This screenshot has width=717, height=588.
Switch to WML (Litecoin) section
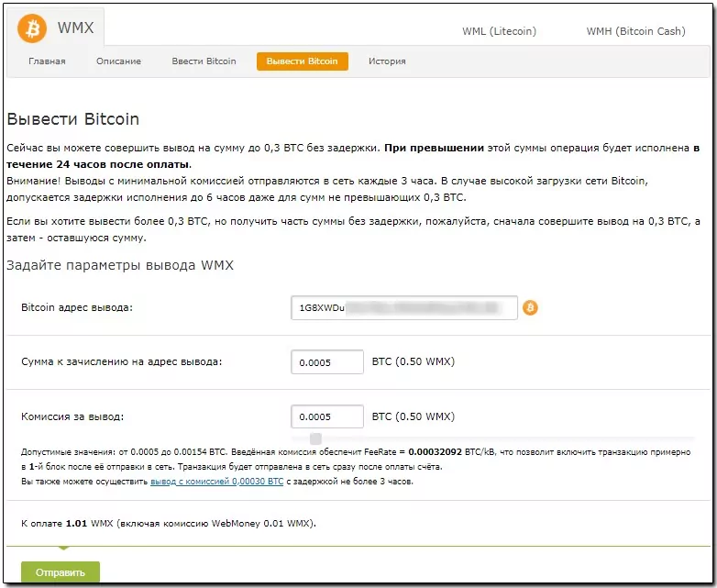499,31
